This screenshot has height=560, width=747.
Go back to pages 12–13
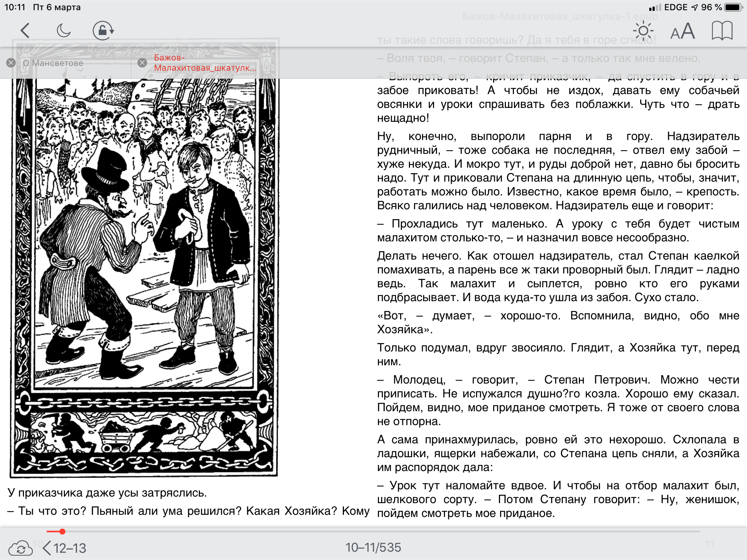(x=65, y=548)
